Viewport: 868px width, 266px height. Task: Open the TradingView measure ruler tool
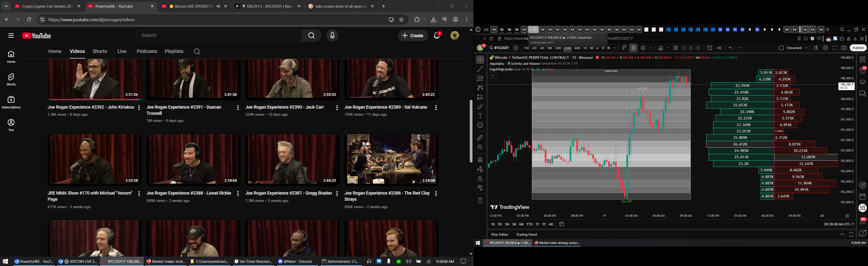pos(480,138)
